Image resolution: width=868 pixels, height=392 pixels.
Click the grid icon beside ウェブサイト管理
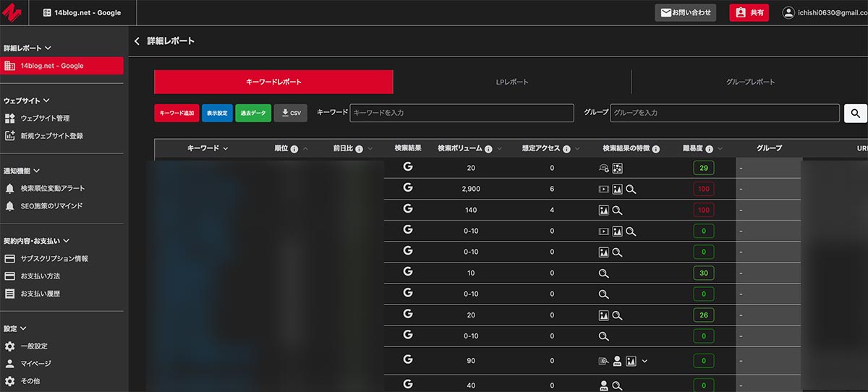click(x=9, y=118)
